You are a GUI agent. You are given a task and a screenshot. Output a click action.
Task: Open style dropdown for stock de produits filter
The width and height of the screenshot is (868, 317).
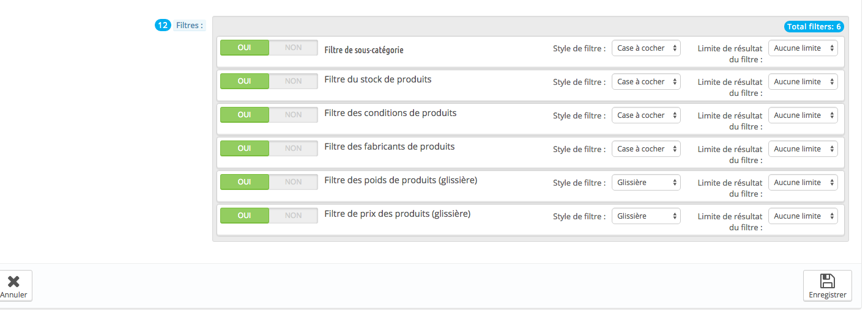pyautogui.click(x=646, y=82)
